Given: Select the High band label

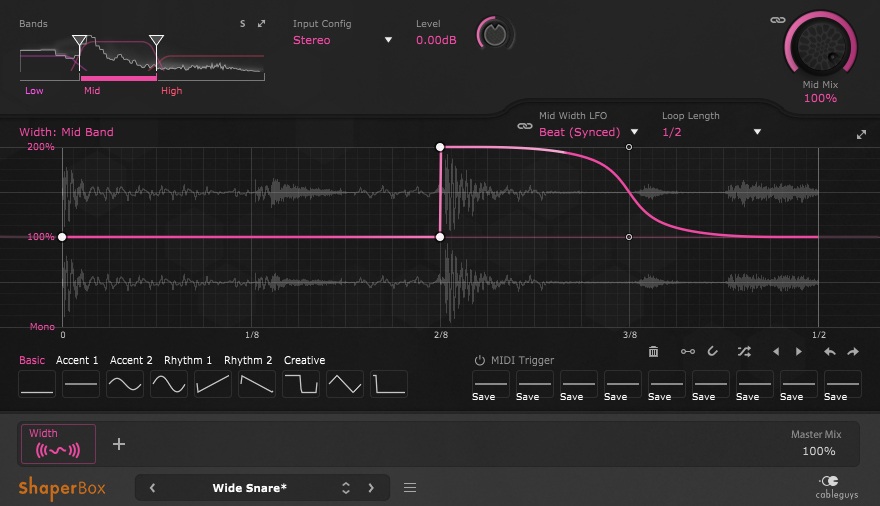Looking at the screenshot, I should [172, 91].
